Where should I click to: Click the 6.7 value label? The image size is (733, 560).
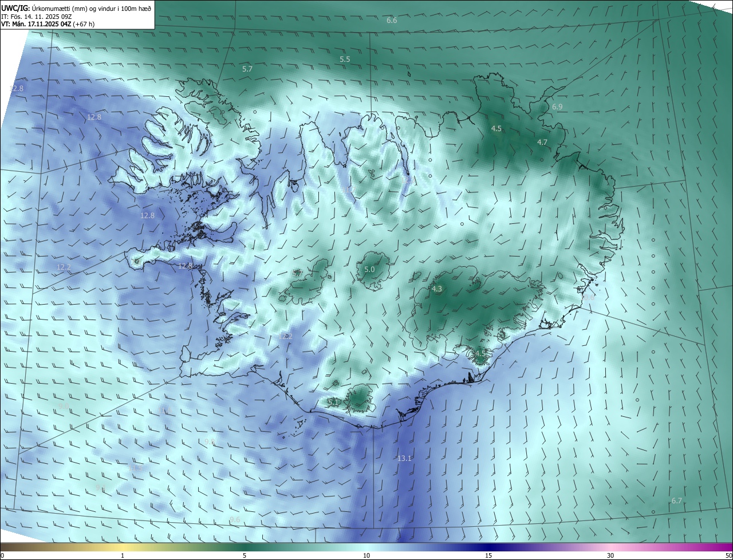click(x=677, y=500)
